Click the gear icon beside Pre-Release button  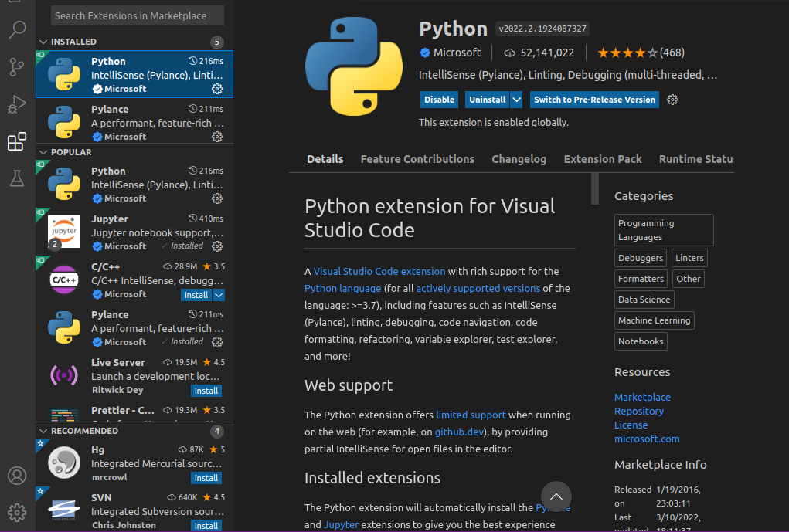[x=672, y=100]
